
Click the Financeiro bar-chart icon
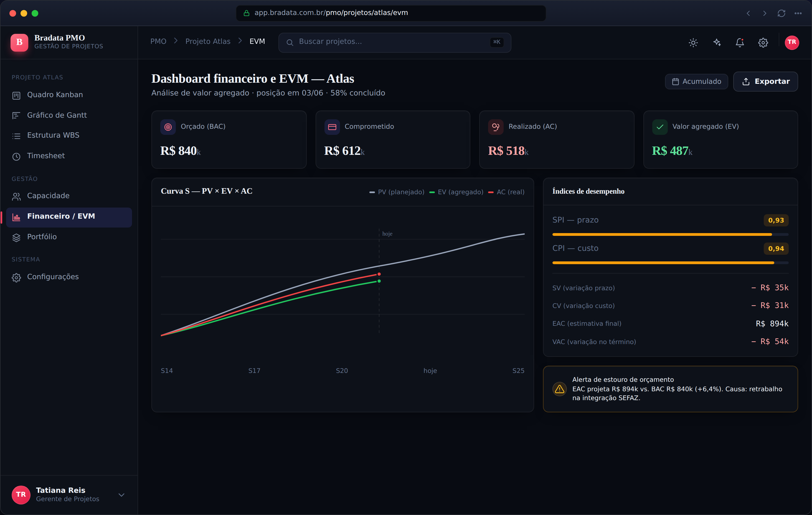(x=16, y=217)
